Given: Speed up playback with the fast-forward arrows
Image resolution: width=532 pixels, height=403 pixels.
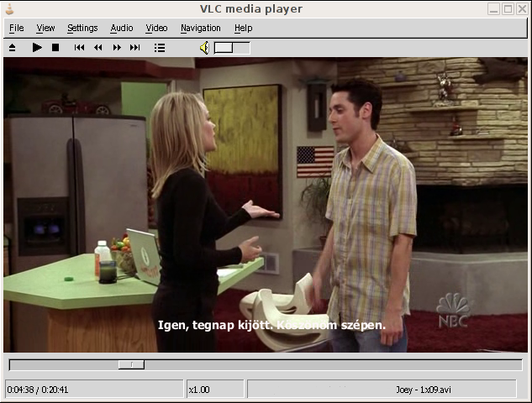Looking at the screenshot, I should (x=117, y=48).
